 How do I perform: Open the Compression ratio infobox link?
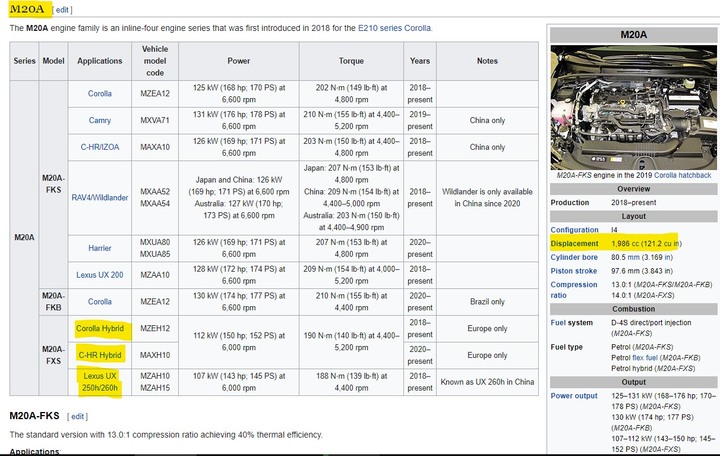click(x=574, y=290)
